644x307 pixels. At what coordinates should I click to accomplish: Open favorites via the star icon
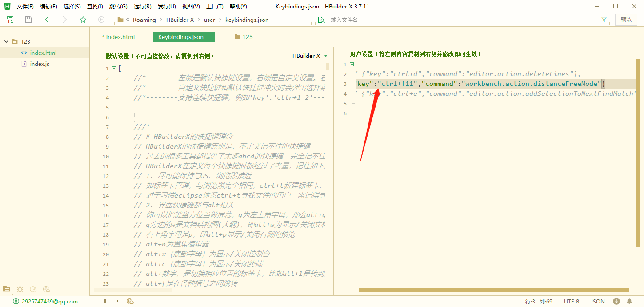point(83,20)
